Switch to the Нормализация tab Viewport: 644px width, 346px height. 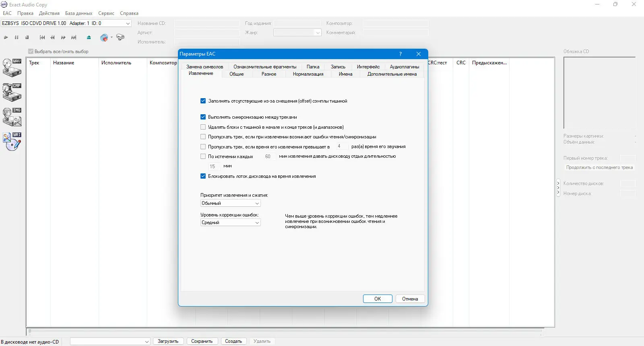coord(308,74)
